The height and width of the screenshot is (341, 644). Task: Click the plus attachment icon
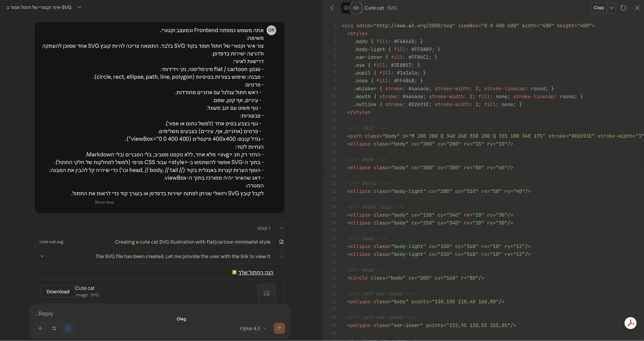[40, 328]
